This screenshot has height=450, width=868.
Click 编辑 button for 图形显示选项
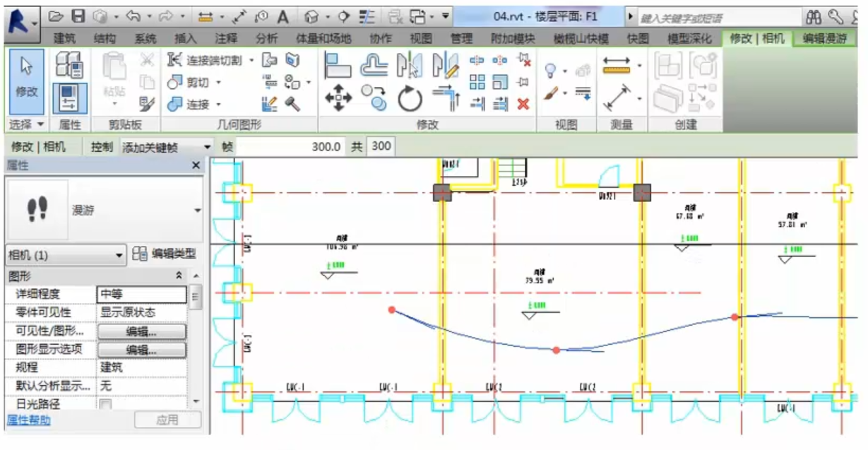[x=141, y=350]
